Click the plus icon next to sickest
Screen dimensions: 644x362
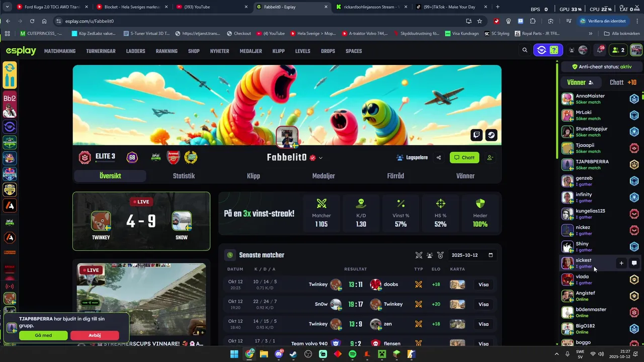tap(621, 263)
